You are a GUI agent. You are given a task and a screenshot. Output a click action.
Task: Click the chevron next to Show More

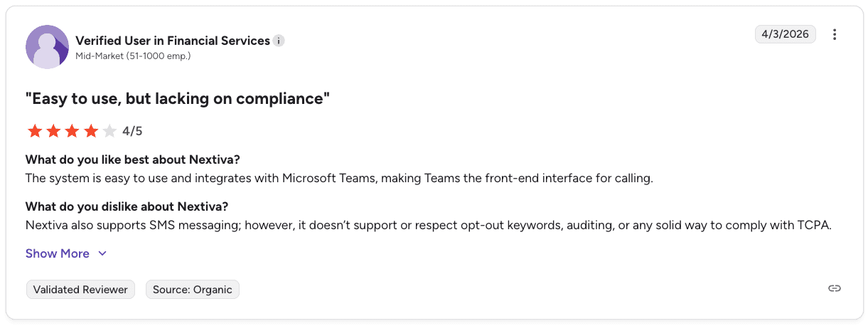(102, 253)
